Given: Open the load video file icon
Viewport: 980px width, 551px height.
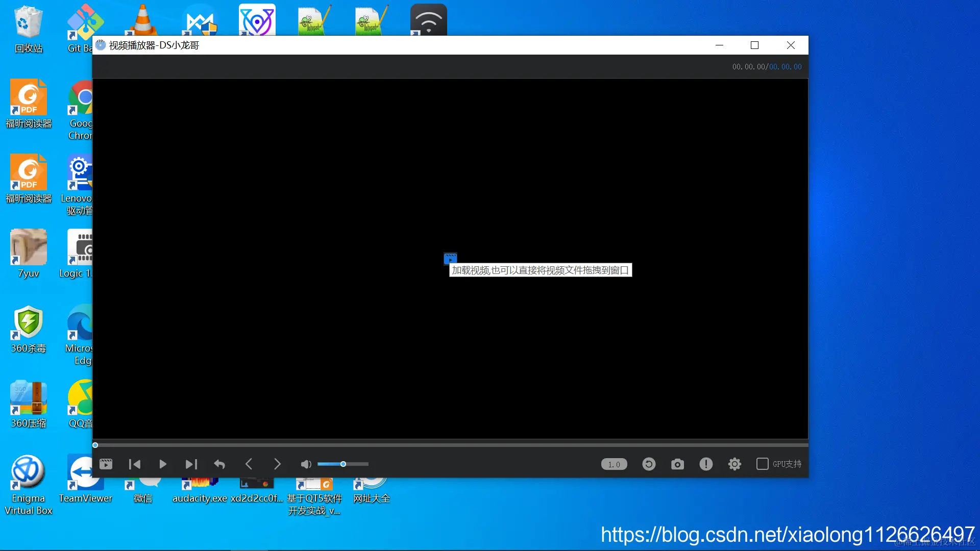Looking at the screenshot, I should 106,464.
